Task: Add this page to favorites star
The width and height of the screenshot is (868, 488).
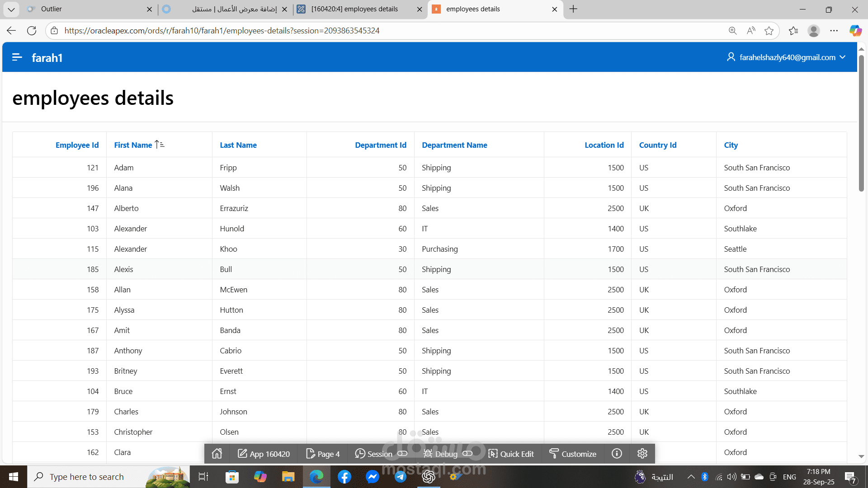Action: coord(769,31)
